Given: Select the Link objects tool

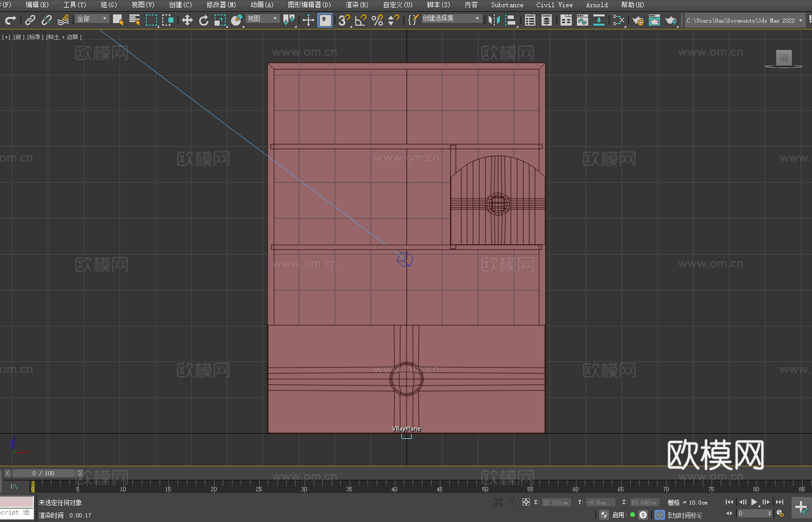Looking at the screenshot, I should [x=30, y=20].
